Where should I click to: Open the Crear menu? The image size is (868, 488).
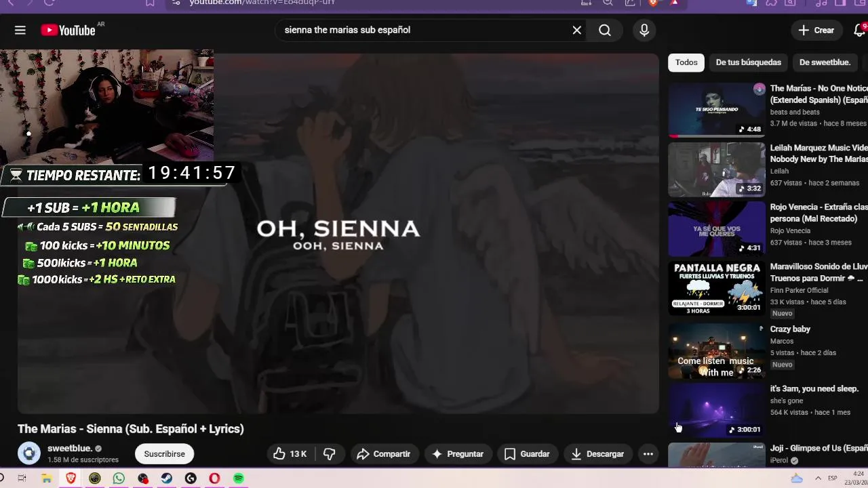(816, 30)
